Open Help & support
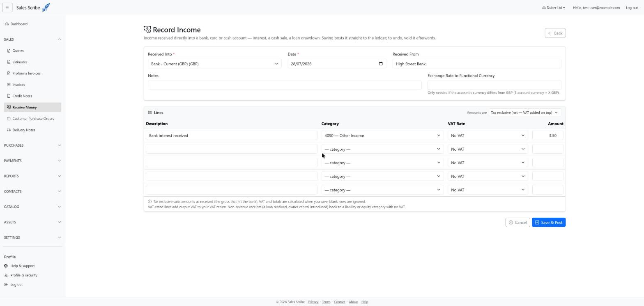The width and height of the screenshot is (644, 306). click(x=22, y=266)
